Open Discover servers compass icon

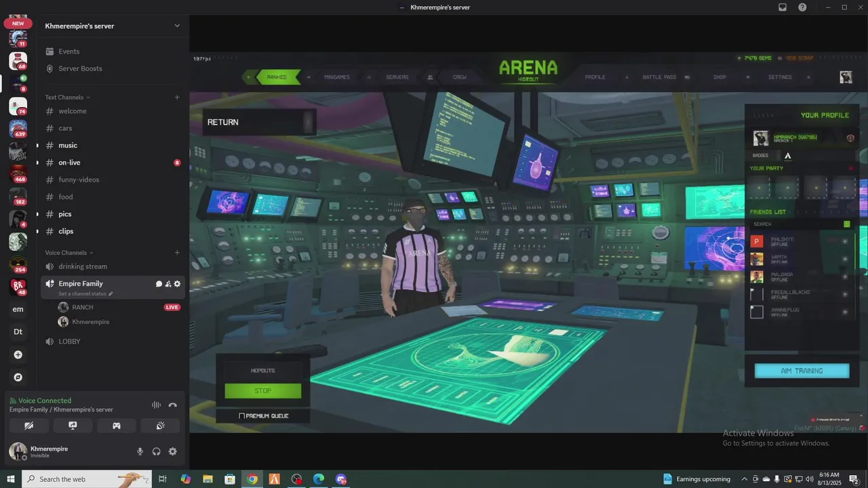coord(18,378)
